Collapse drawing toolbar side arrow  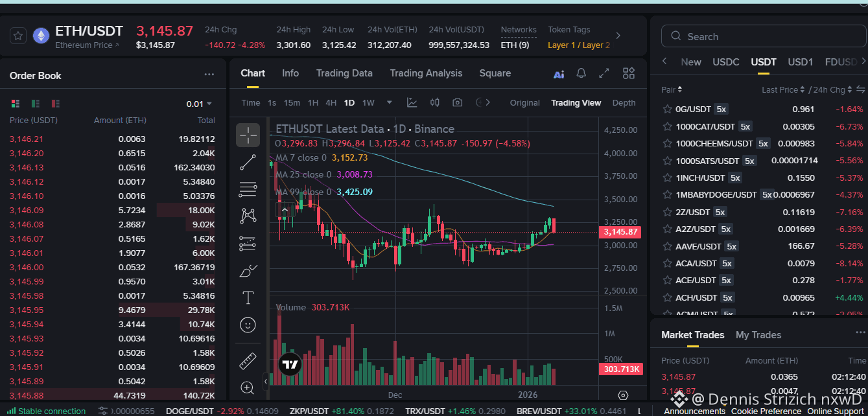264,381
